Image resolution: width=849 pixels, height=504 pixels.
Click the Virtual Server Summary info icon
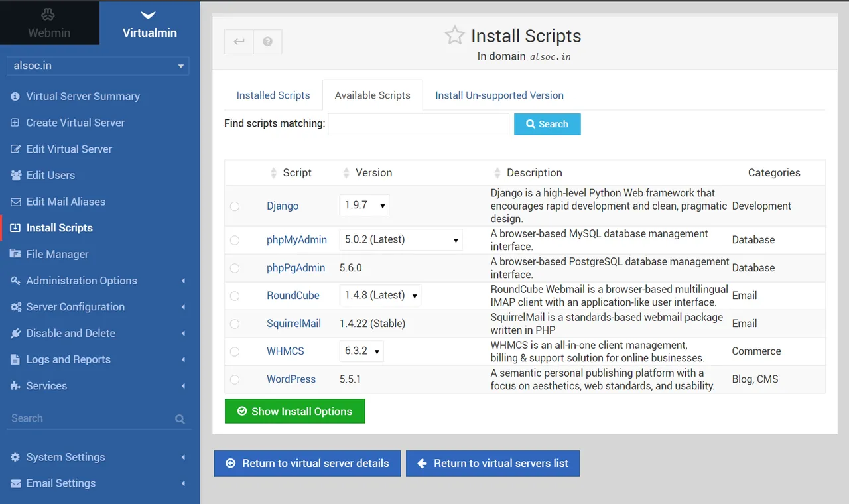[15, 96]
